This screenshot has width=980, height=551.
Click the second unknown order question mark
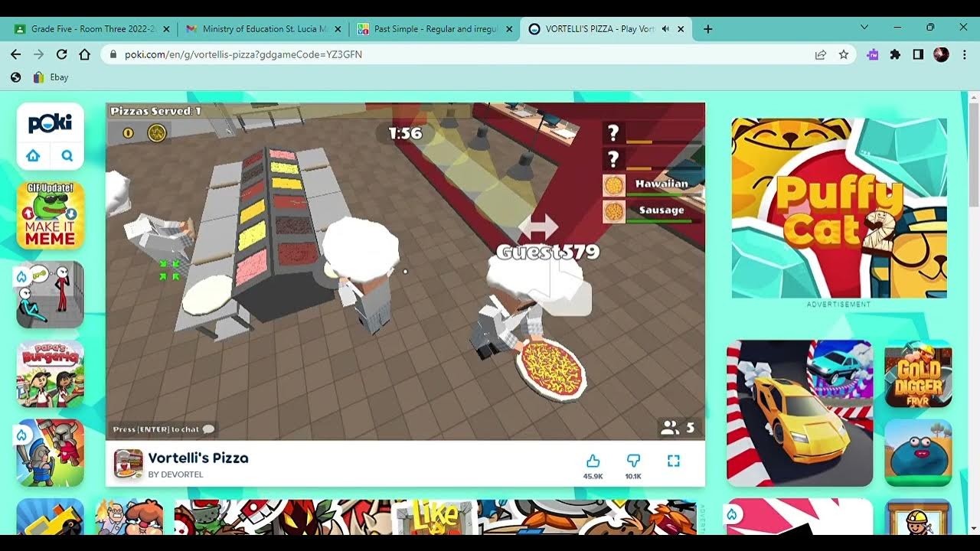pos(612,160)
